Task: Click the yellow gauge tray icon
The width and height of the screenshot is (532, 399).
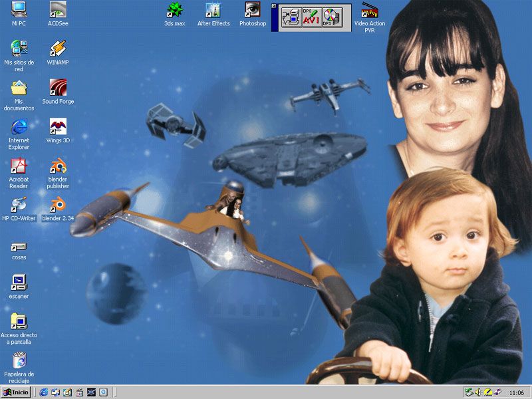Action: tap(487, 392)
